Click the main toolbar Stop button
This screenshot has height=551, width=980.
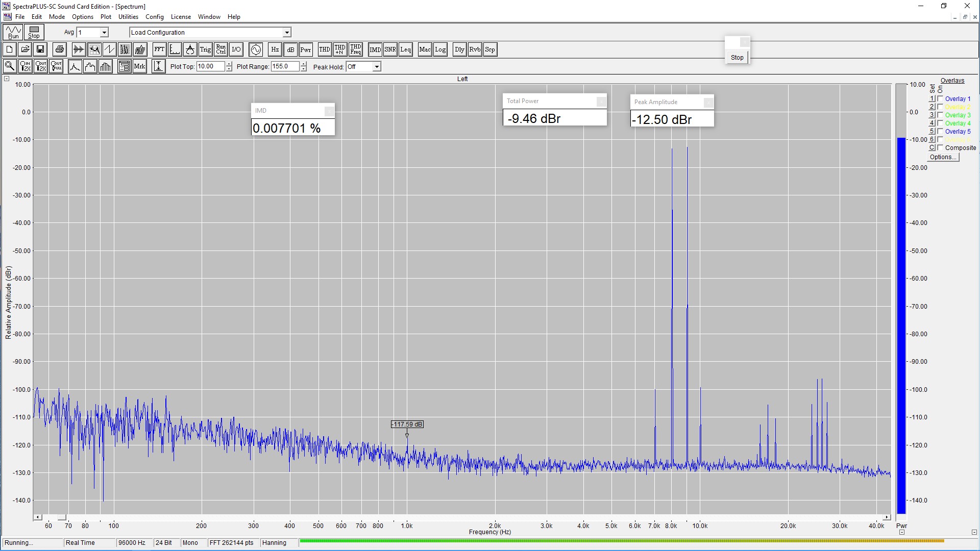[x=34, y=32]
